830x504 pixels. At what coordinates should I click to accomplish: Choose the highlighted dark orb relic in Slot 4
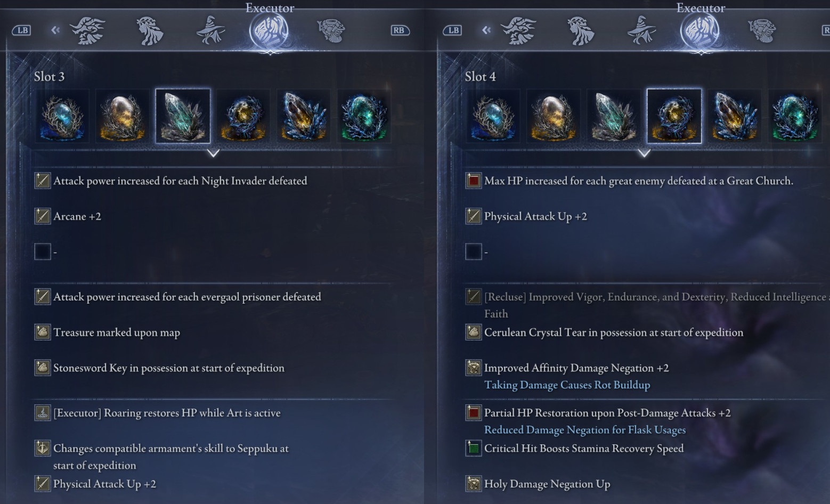674,116
